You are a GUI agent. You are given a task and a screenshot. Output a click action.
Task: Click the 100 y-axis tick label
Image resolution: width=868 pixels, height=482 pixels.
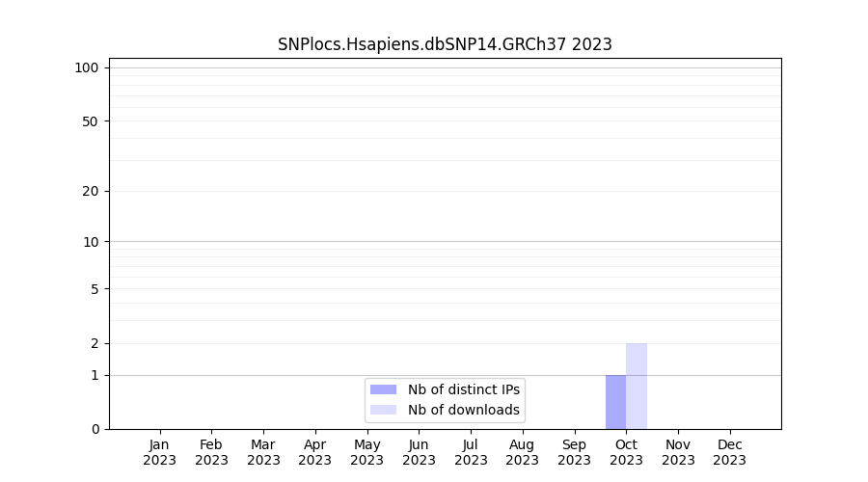tap(87, 67)
